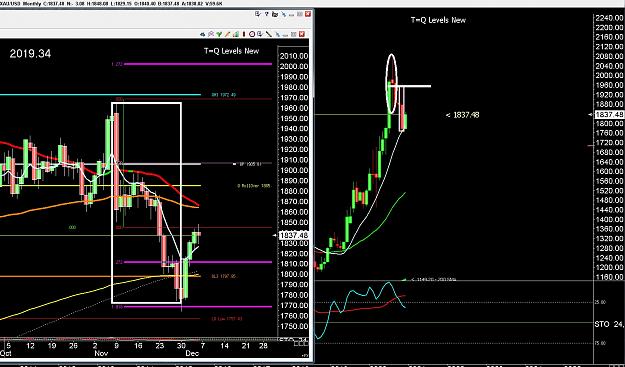
Task: Close the inner daily chart window
Action: tap(302, 34)
